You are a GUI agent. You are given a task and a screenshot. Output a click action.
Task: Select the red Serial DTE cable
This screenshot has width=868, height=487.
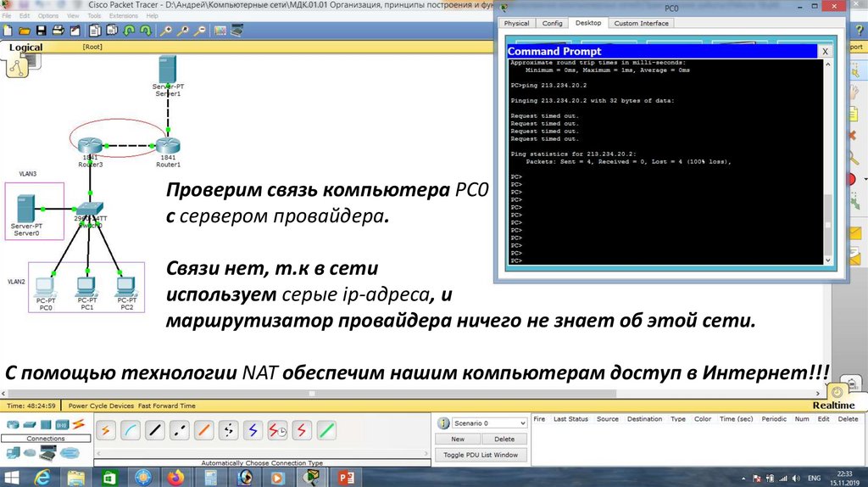(302, 430)
